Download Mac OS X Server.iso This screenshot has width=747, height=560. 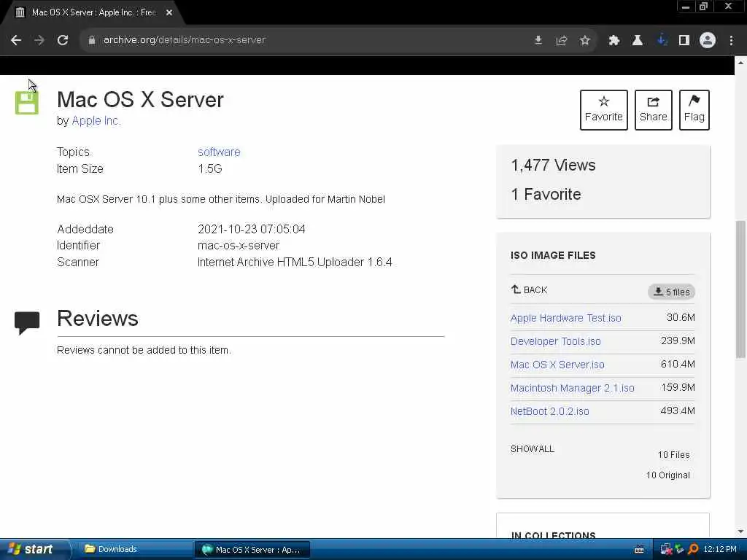pyautogui.click(x=557, y=365)
